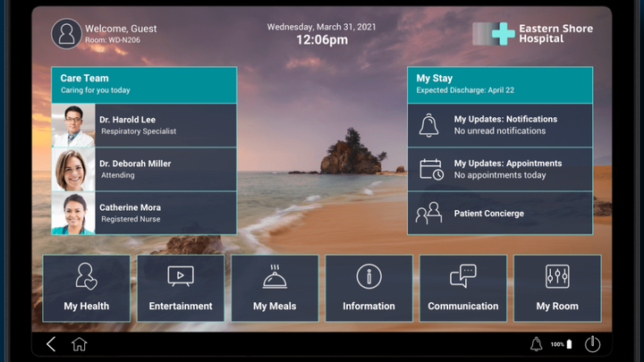Open the My Meals tile
The width and height of the screenshot is (644, 362).
(275, 288)
